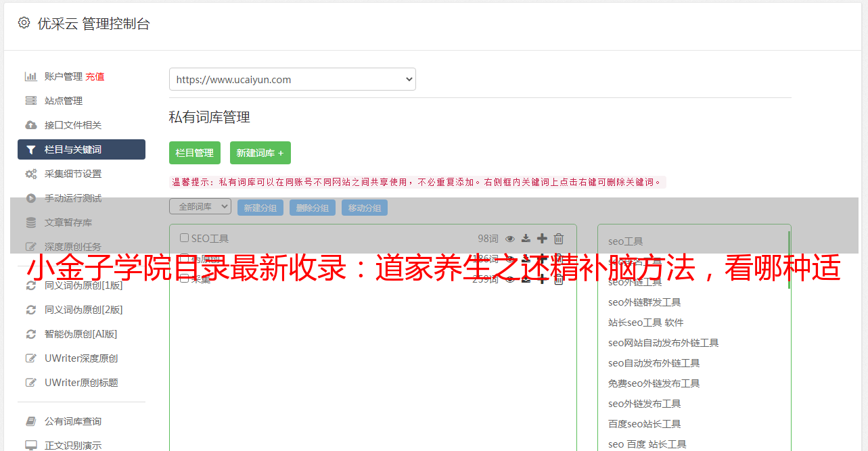The image size is (868, 451).
Task: Click the 手动运行测试 play icon
Action: point(30,198)
